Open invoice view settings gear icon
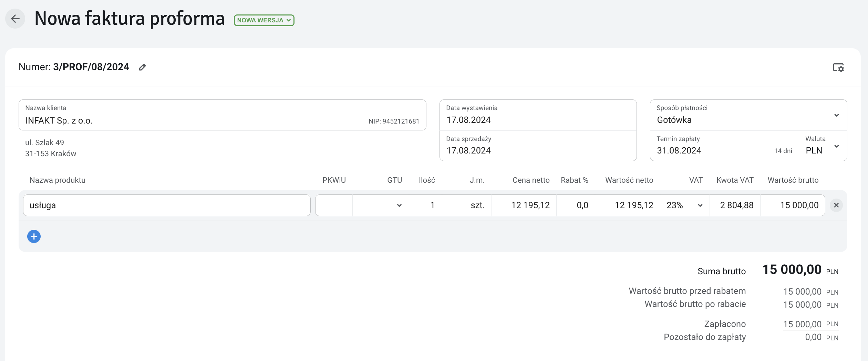The width and height of the screenshot is (868, 361). click(x=838, y=67)
